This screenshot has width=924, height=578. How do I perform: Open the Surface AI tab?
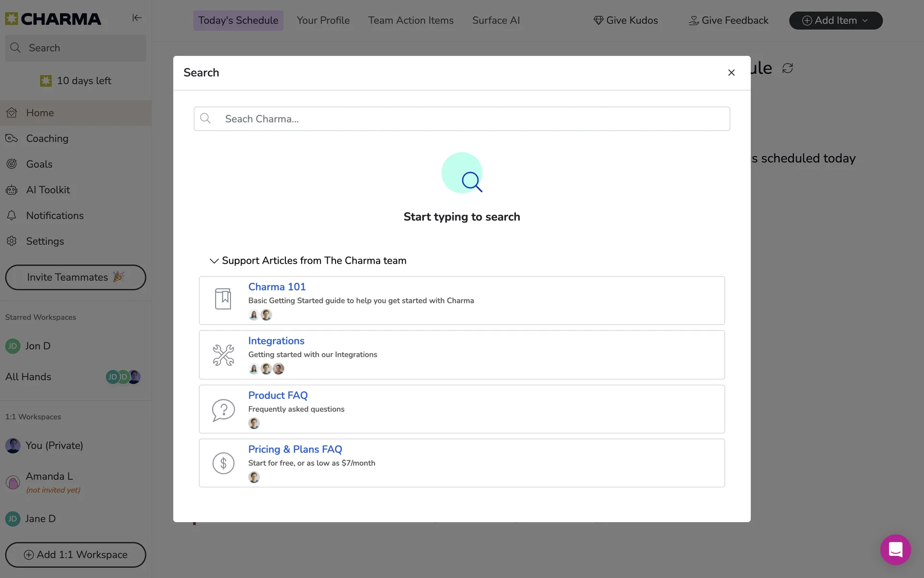click(496, 20)
